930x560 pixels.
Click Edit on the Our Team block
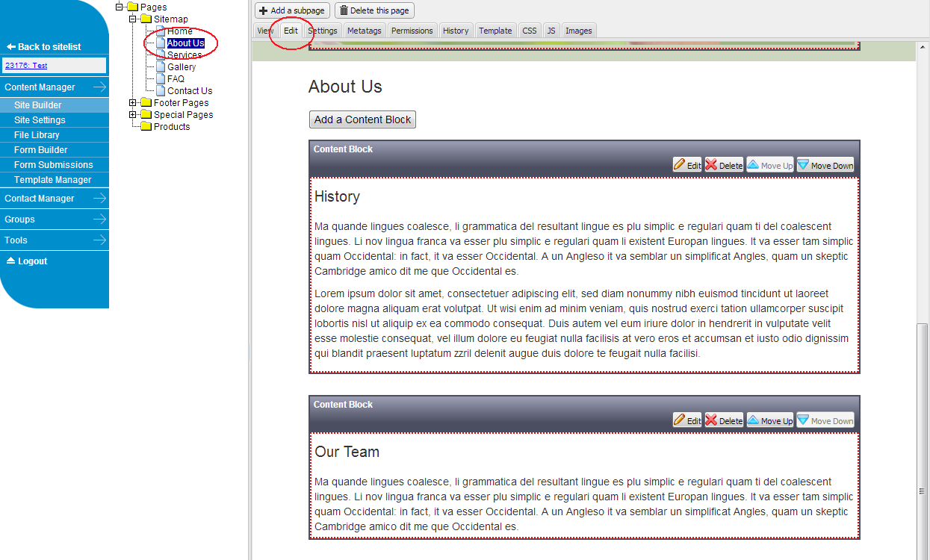pyautogui.click(x=687, y=420)
